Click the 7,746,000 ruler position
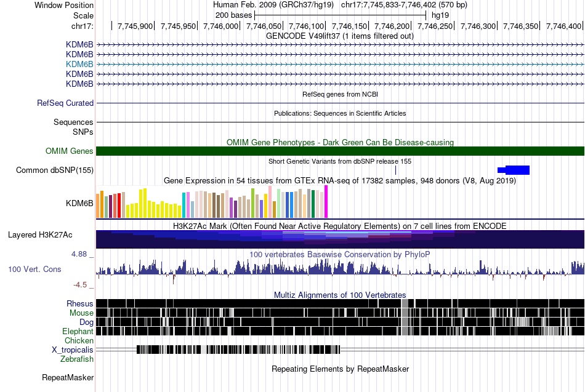Viewport: 585px width, 392px height. (x=221, y=26)
